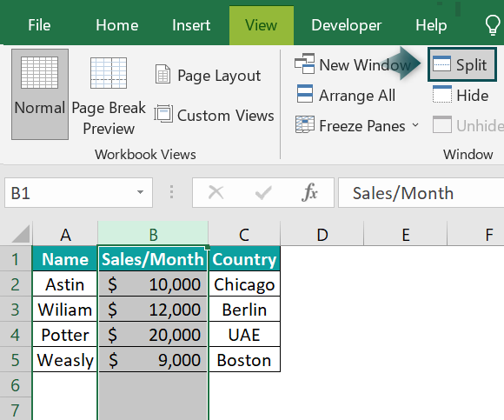Click the Country header cell
Viewport: 504px width, 420px height.
coord(244,259)
